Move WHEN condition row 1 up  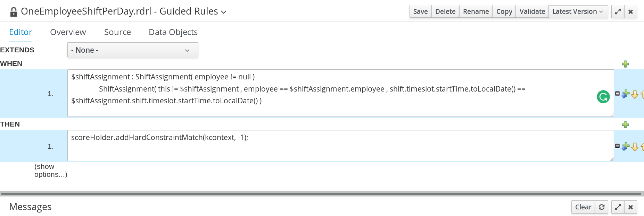642,94
